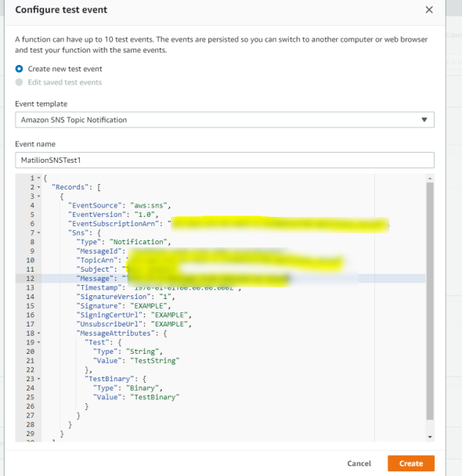The image size is (462, 476).
Task: Click the "UnsubscribeUrl" key on line 17
Action: click(110, 324)
